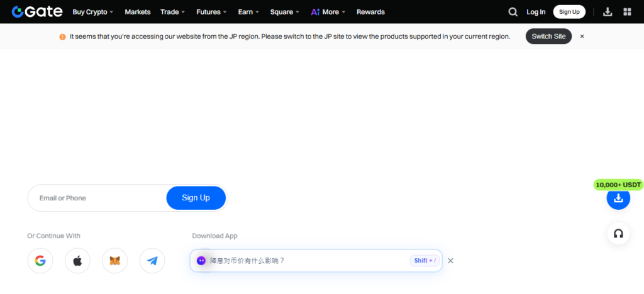The height and width of the screenshot is (294, 644).
Task: Click the download icon in top bar
Action: click(x=608, y=12)
